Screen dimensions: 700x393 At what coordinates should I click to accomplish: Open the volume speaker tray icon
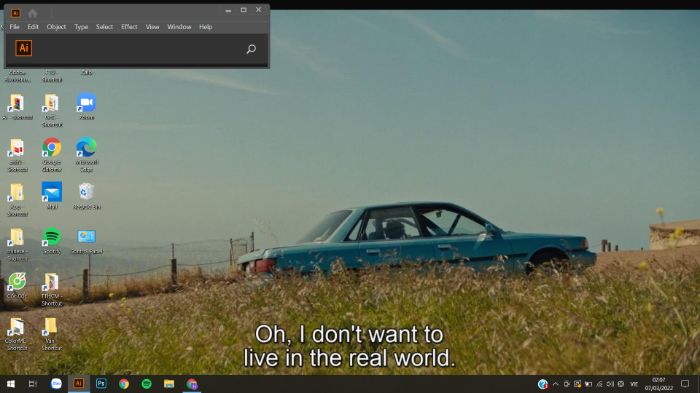pyautogui.click(x=610, y=384)
